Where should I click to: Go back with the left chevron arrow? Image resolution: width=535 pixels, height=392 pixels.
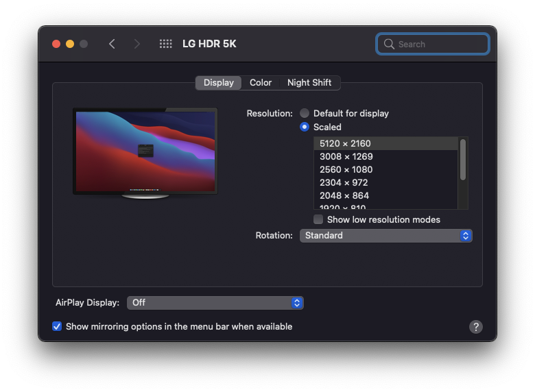(112, 44)
